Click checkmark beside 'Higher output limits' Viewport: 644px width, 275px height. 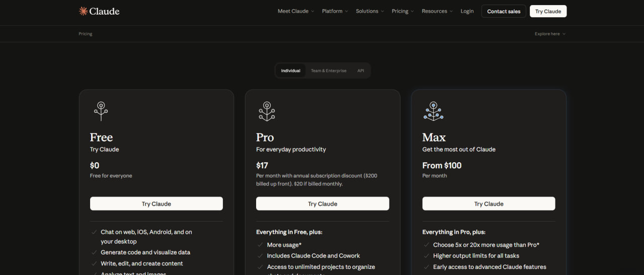tap(426, 256)
